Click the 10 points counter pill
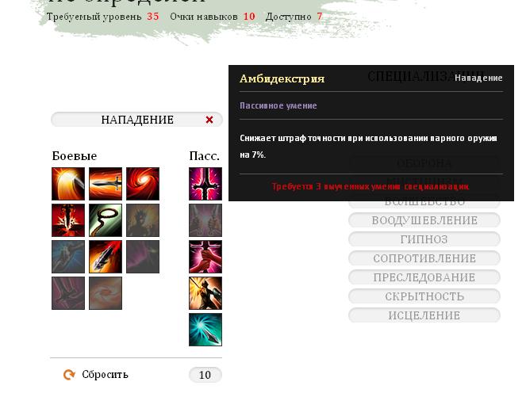Viewport: 526px width, 420px height. [x=205, y=375]
